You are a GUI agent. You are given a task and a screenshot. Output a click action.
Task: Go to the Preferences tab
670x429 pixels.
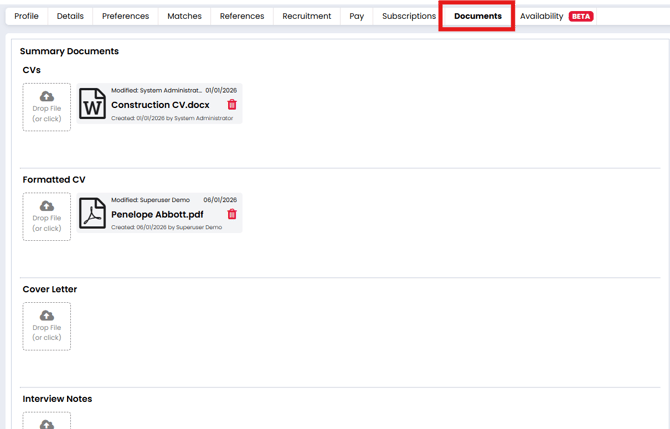(x=126, y=16)
